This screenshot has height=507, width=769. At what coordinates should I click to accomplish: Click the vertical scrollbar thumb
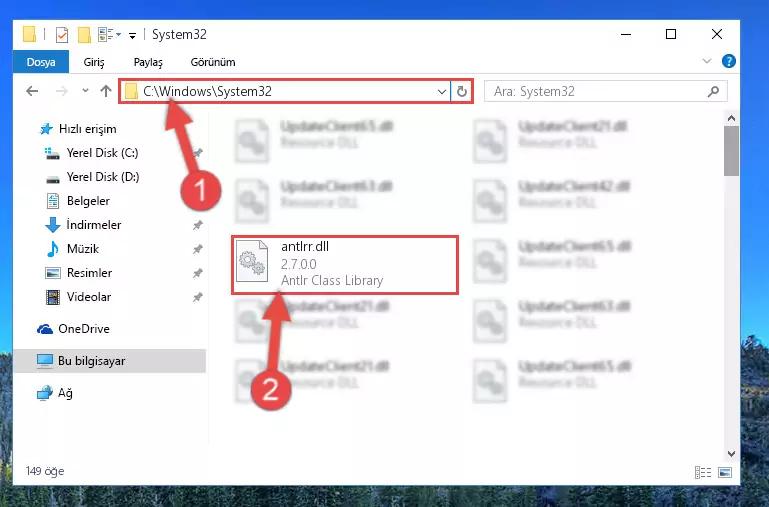tap(731, 151)
